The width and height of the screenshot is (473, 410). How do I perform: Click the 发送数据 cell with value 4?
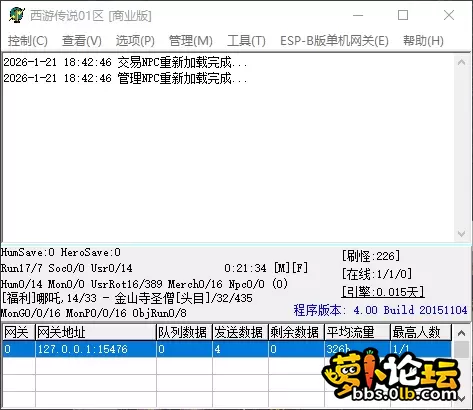240,349
